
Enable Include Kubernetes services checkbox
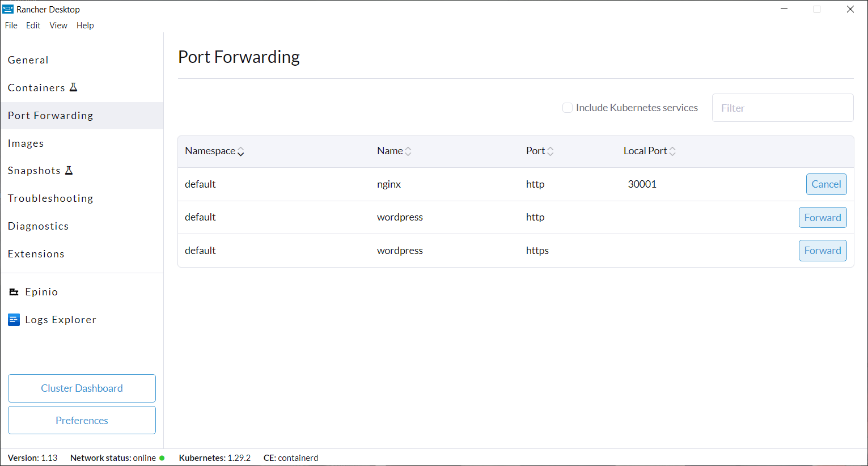[568, 108]
